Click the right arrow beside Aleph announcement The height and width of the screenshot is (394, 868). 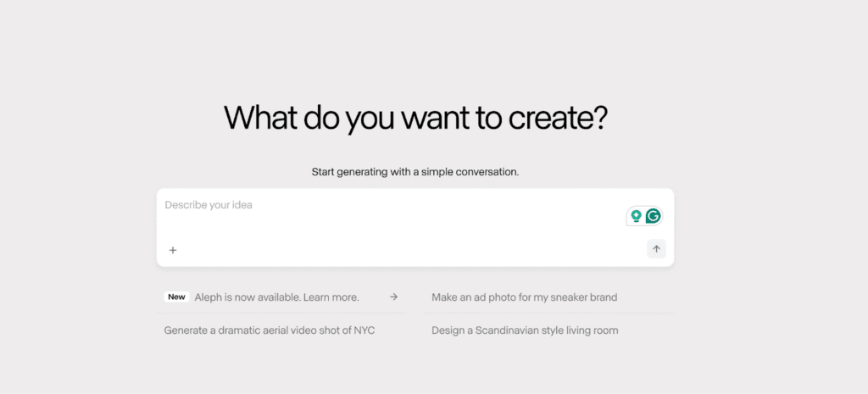[393, 297]
